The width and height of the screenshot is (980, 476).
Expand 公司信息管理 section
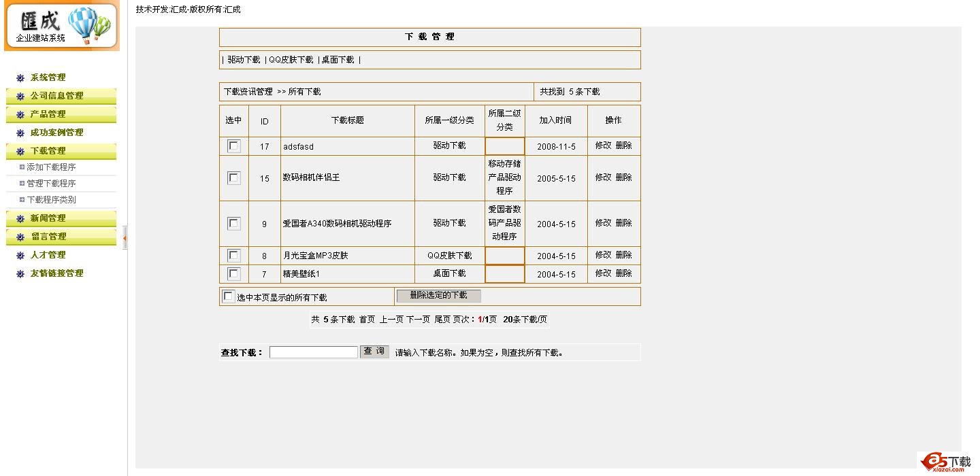[x=57, y=96]
